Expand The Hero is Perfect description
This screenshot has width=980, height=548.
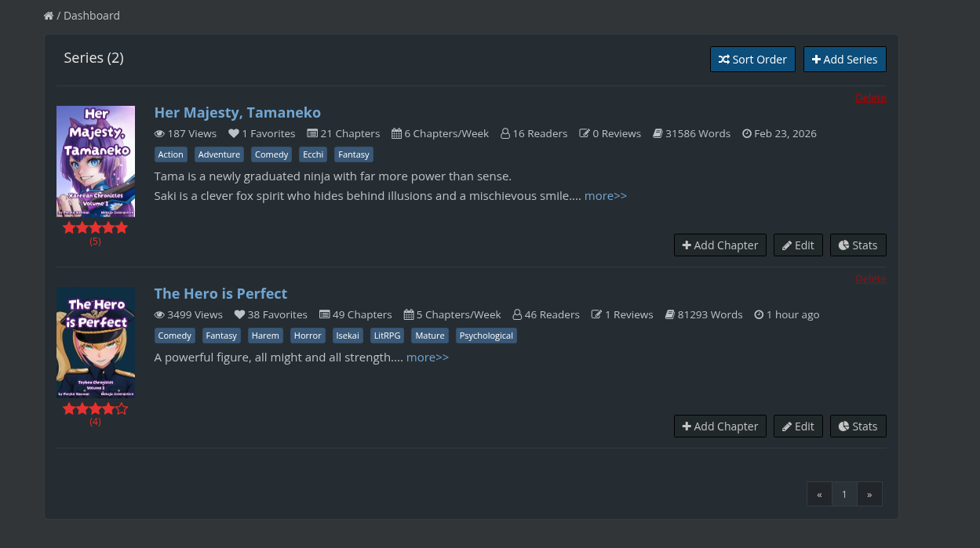[427, 357]
